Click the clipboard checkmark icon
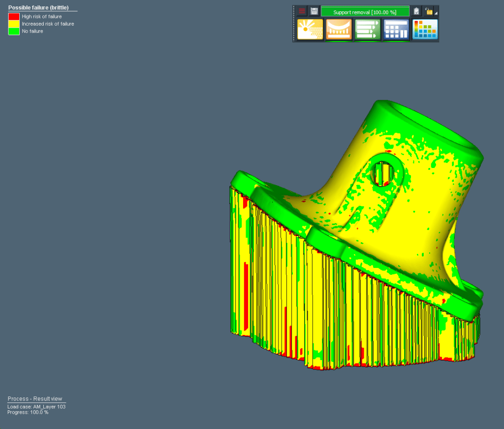The height and width of the screenshot is (429, 504). [416, 11]
